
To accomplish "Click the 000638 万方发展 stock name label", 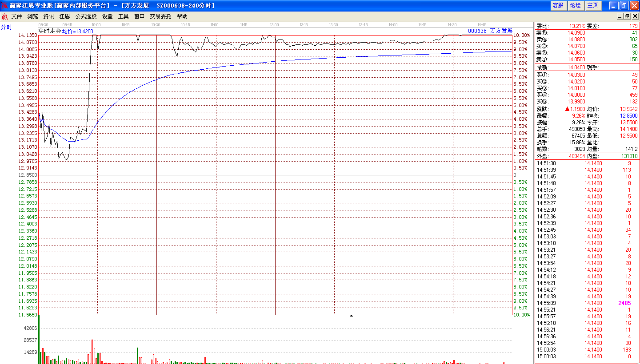I will pyautogui.click(x=490, y=31).
